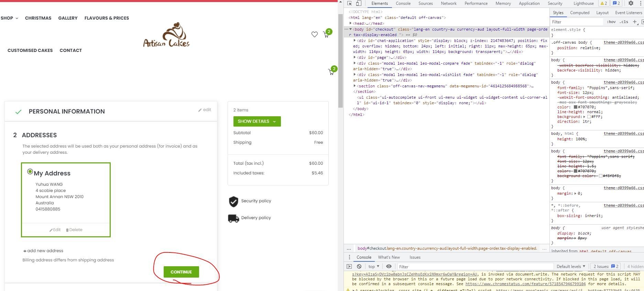Expand the chat-application div node

coord(354,41)
